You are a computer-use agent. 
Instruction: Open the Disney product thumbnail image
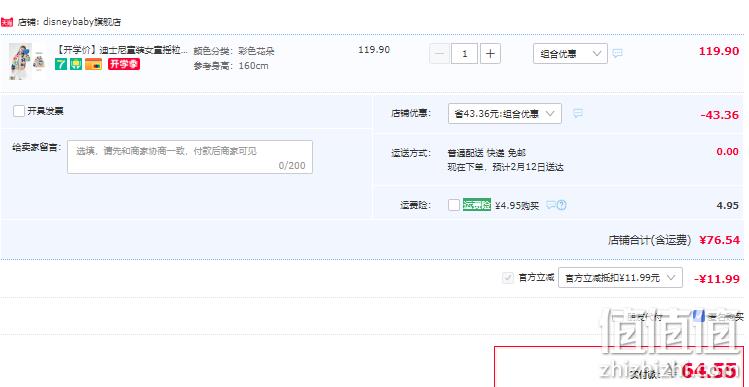pyautogui.click(x=27, y=61)
